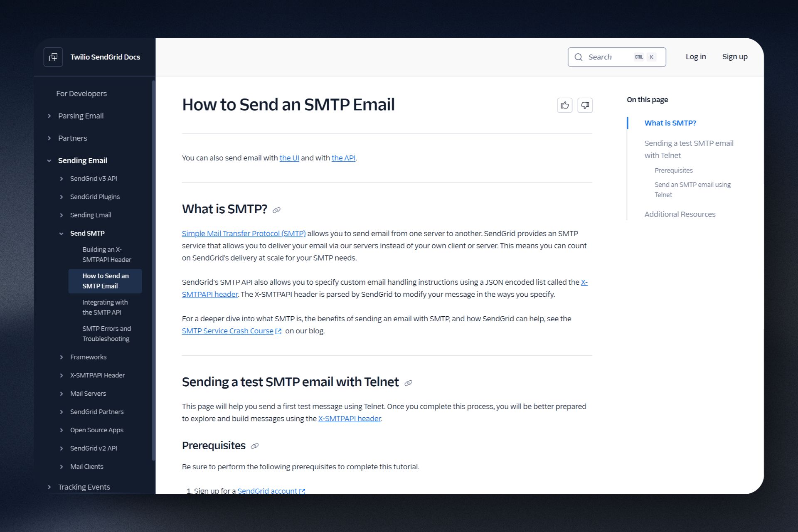Jump to What is SMTP? in page outline

670,123
